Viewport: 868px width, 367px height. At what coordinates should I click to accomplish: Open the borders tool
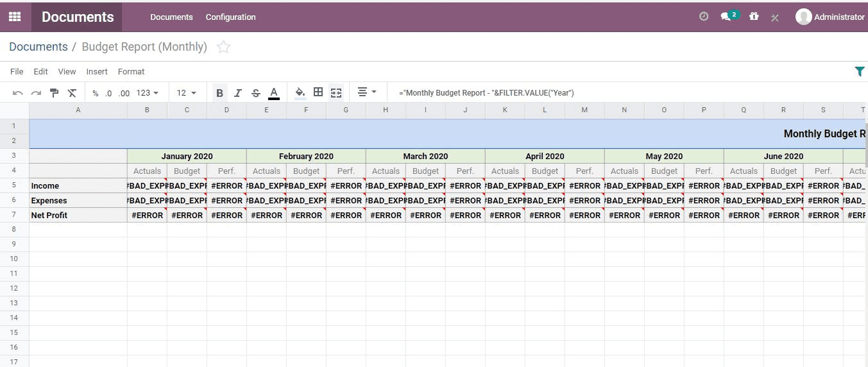[x=318, y=92]
